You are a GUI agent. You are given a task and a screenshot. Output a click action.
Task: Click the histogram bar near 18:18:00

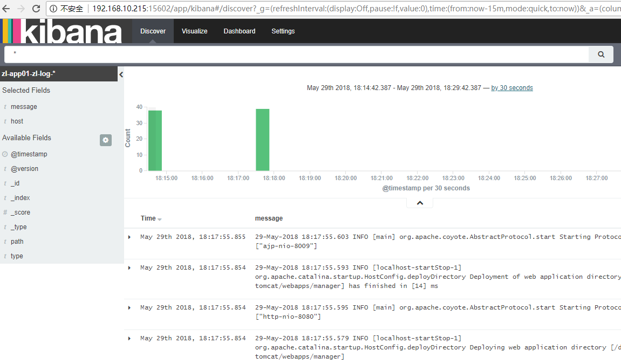pyautogui.click(x=263, y=140)
